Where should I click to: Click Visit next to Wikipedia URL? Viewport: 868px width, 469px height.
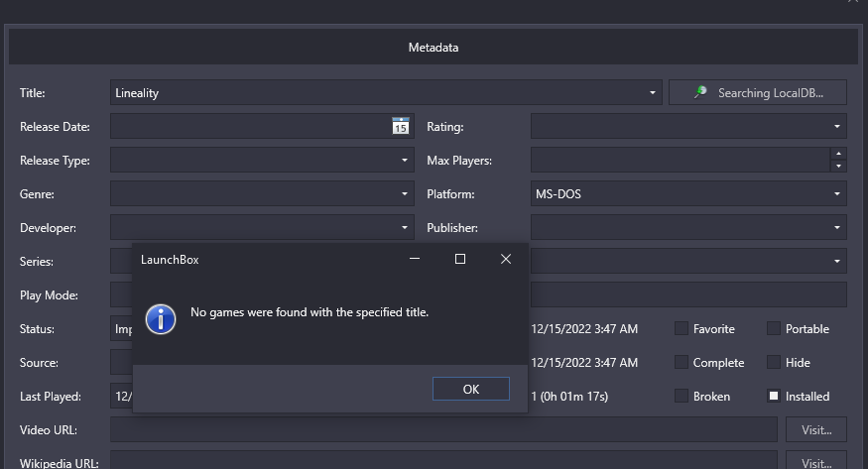[x=816, y=462]
